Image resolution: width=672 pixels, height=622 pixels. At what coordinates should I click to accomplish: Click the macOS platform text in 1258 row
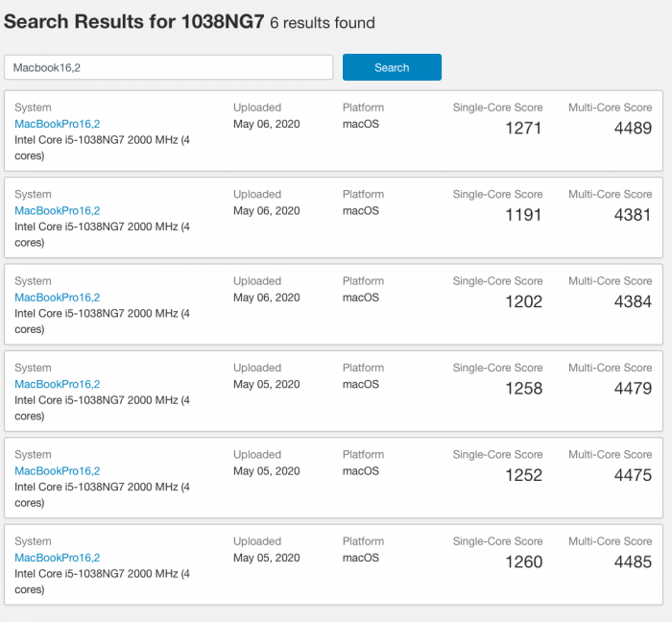pyautogui.click(x=361, y=384)
